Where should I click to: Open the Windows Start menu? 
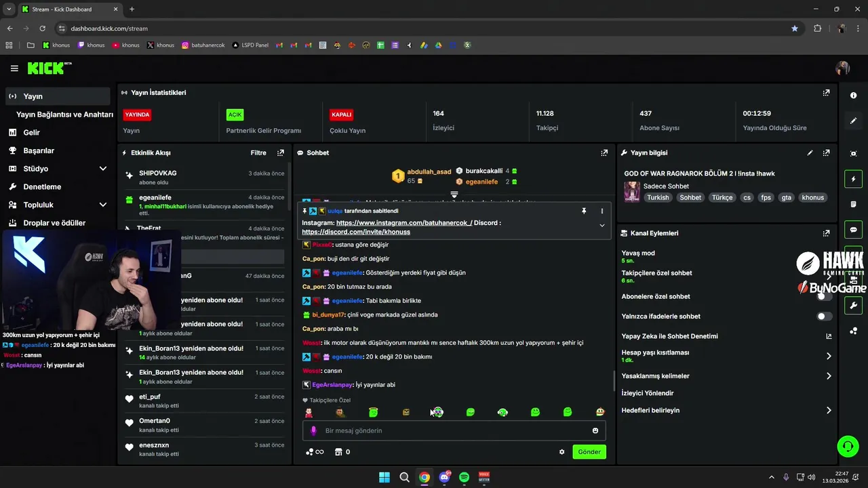tap(384, 477)
